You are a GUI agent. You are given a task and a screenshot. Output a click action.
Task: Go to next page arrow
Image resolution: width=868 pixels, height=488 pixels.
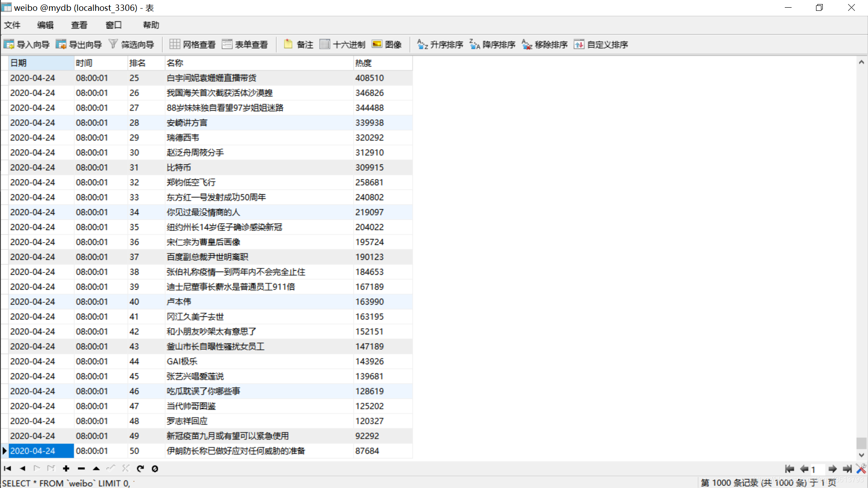(x=833, y=469)
